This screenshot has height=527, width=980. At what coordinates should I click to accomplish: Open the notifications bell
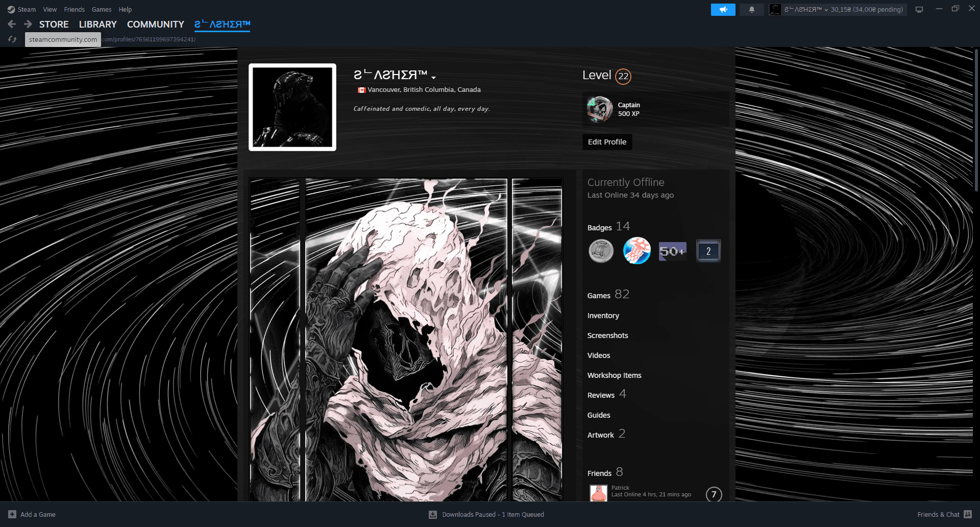[751, 10]
